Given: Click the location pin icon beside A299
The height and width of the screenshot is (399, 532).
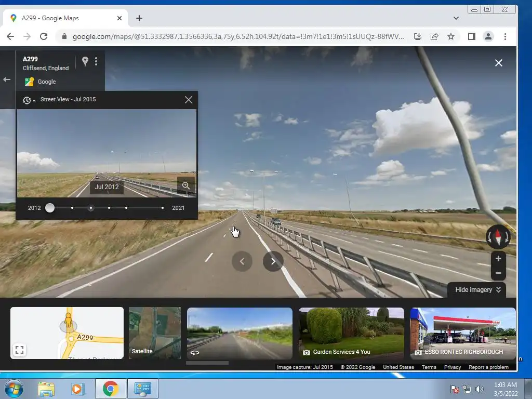Looking at the screenshot, I should pyautogui.click(x=85, y=61).
